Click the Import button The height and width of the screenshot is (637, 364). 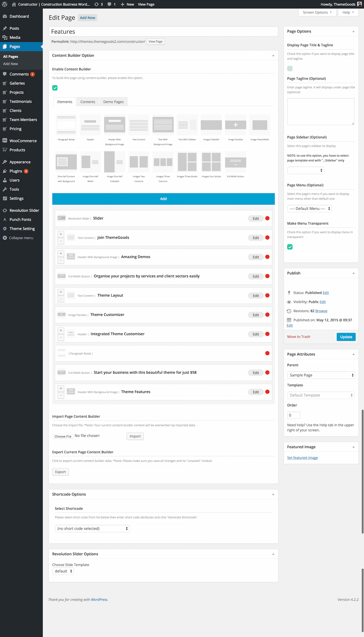click(135, 436)
